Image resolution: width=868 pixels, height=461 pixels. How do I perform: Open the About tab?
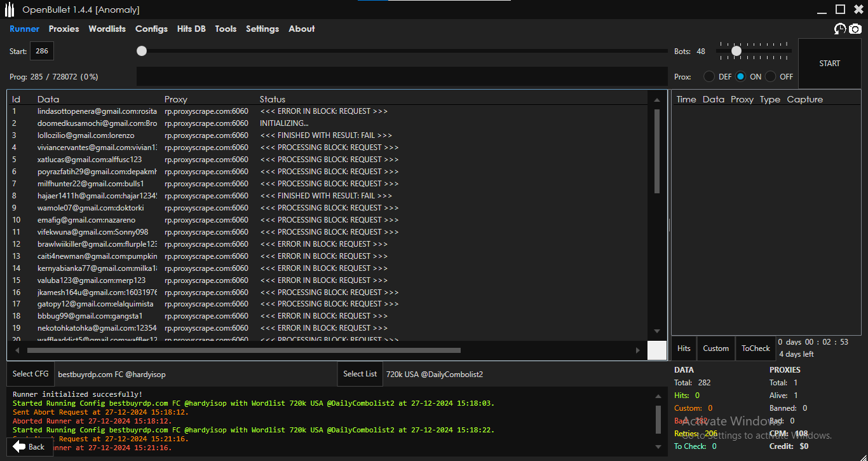pos(302,29)
